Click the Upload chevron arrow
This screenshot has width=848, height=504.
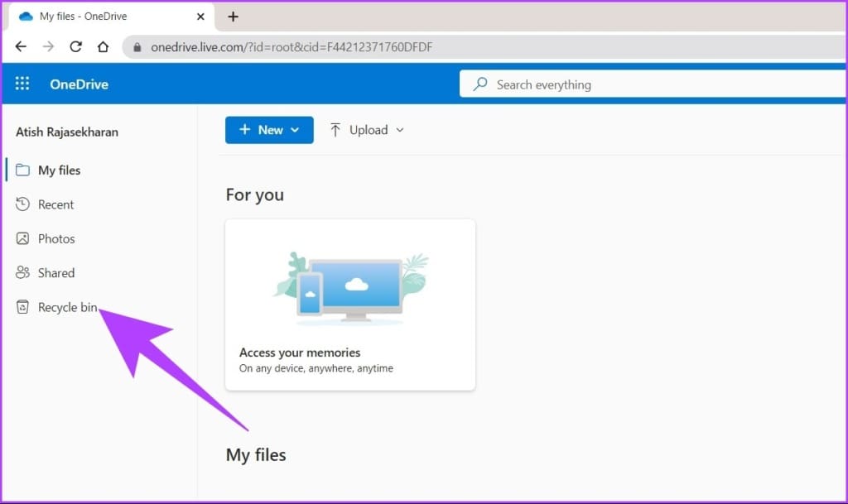click(x=400, y=130)
